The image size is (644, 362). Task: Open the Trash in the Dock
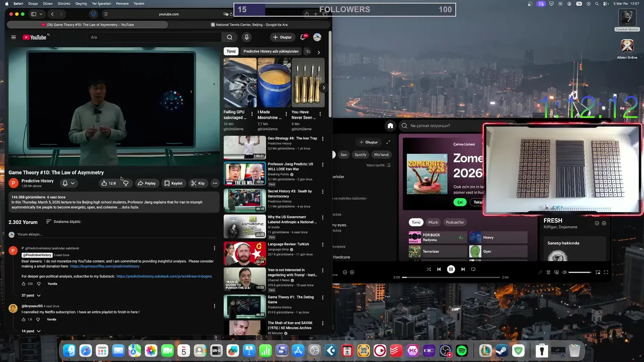575,350
